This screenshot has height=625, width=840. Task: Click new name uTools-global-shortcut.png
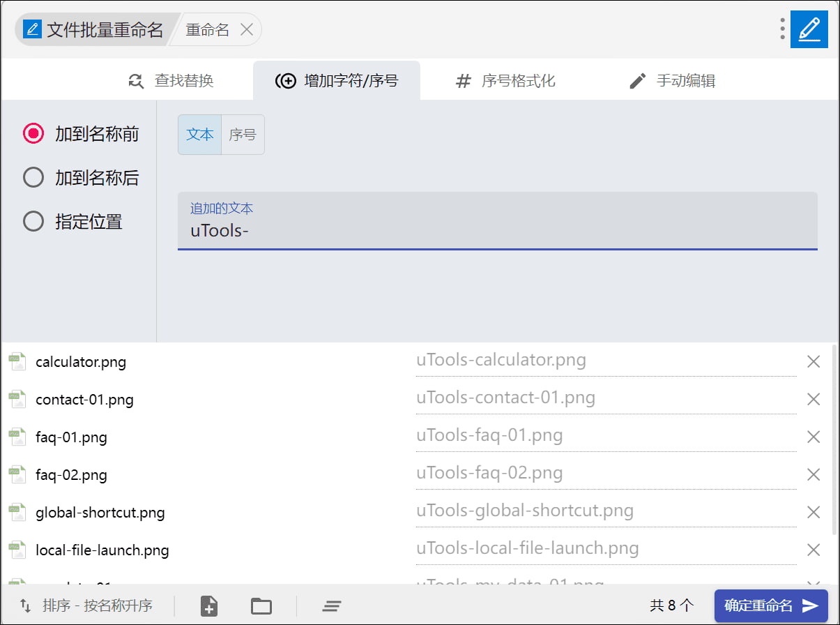(x=606, y=511)
